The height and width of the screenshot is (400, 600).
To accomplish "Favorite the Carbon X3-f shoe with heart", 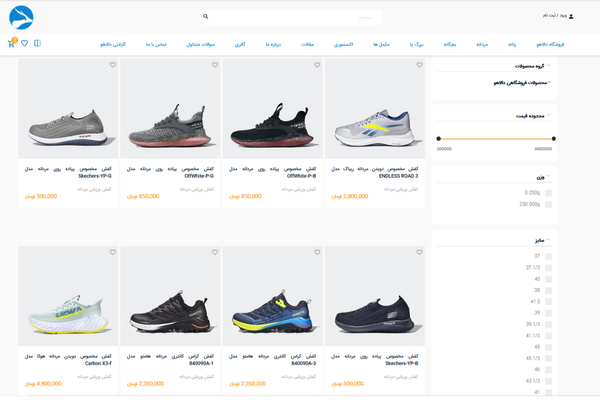I will point(112,252).
